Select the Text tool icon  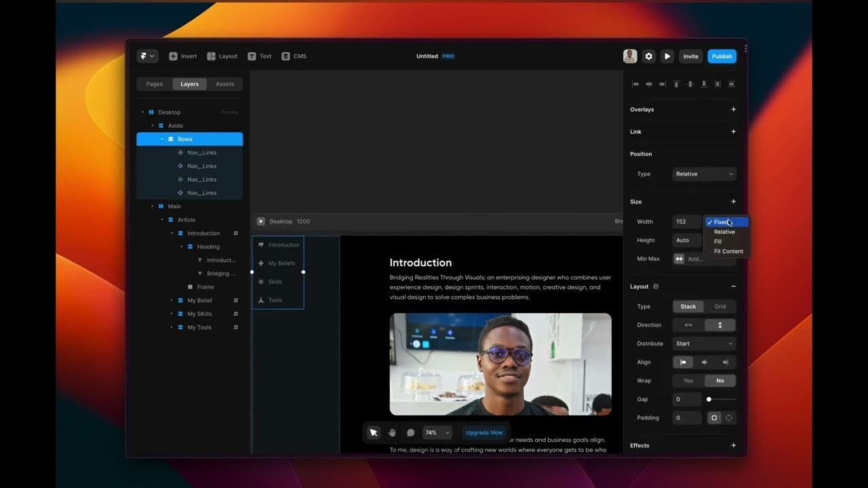coord(251,56)
